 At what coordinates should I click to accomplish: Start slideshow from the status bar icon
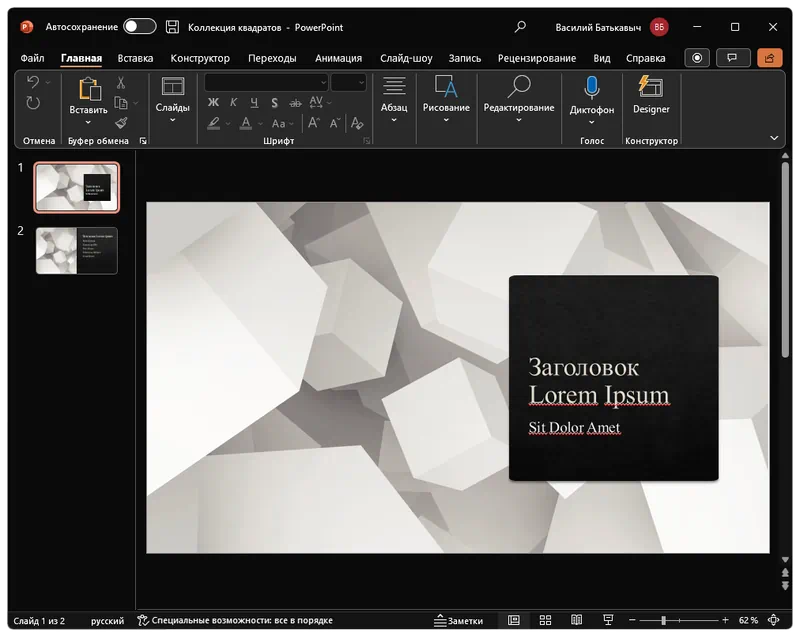point(608,620)
